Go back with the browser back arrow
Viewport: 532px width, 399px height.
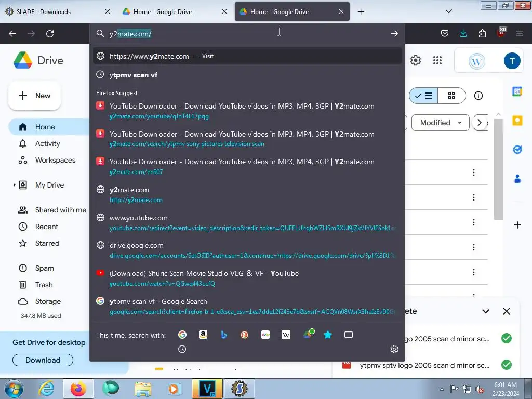pos(12,34)
